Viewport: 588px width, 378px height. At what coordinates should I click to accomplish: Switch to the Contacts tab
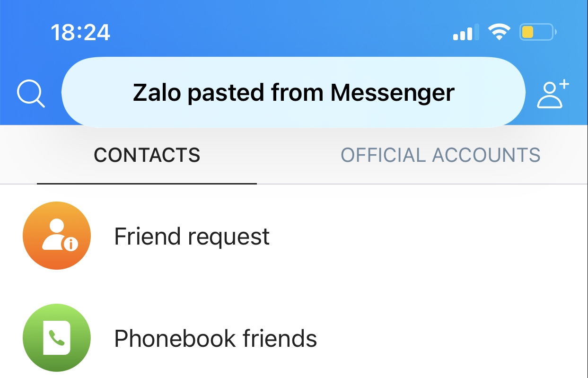click(x=147, y=155)
